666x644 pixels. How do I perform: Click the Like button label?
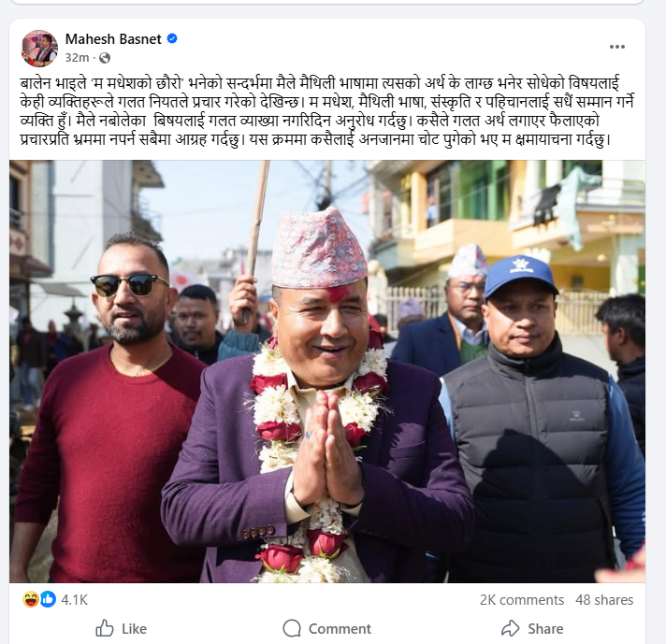coord(134,629)
